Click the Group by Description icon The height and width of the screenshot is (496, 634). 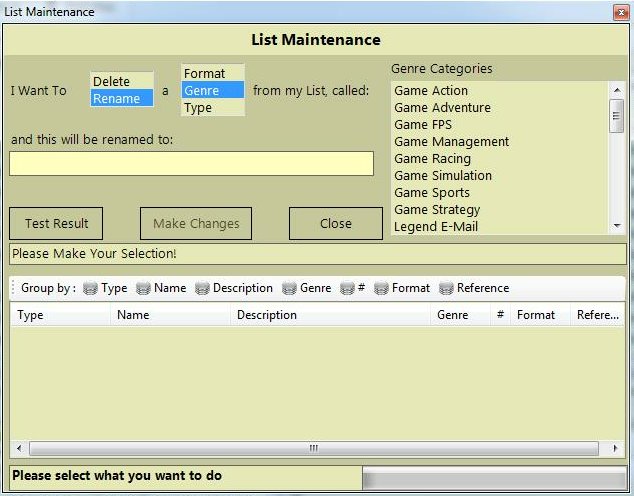(x=202, y=288)
